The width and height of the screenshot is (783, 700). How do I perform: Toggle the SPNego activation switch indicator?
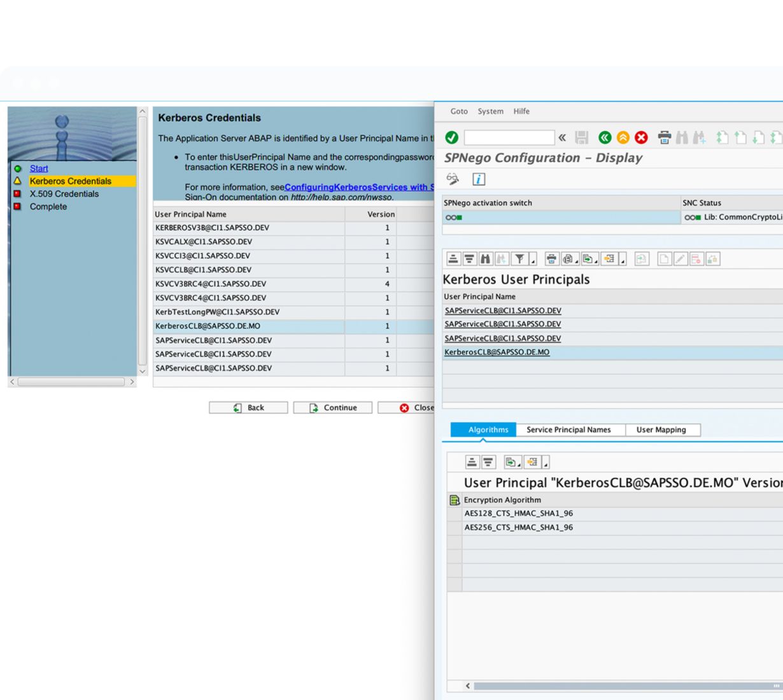(x=454, y=218)
